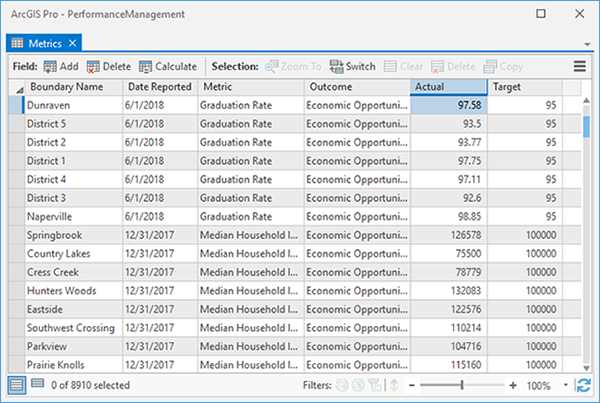
Task: Sort by the Boundary Name column header
Action: tap(74, 87)
